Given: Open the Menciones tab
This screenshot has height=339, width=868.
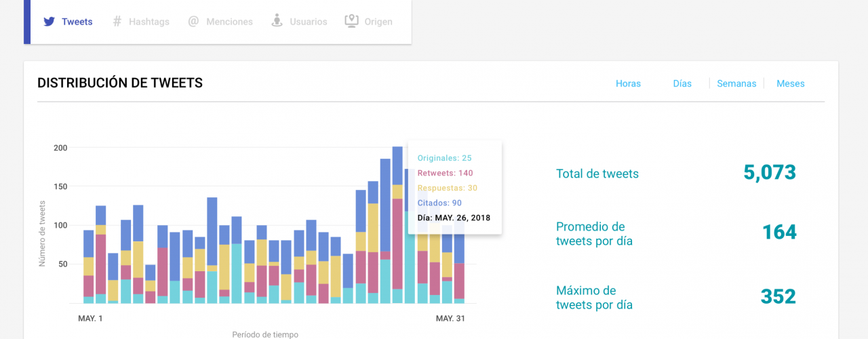Looking at the screenshot, I should point(229,22).
